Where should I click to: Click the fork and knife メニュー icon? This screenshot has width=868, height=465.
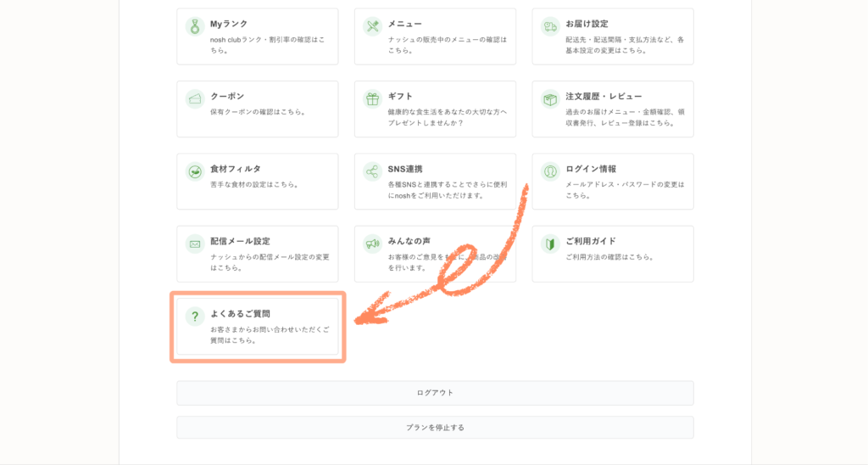[373, 26]
